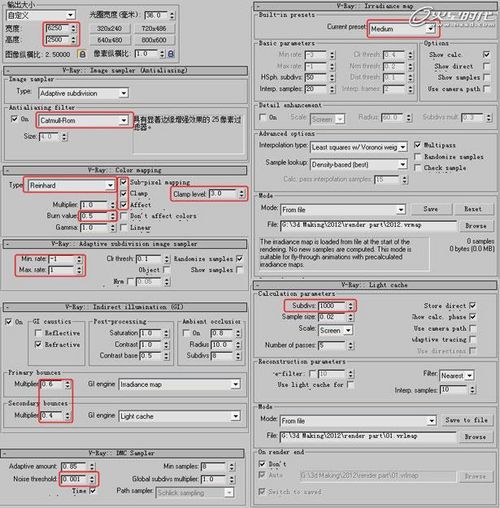The width and height of the screenshot is (500, 508).
Task: Open the Irradiance map Mode dropdown
Action: 401,210
